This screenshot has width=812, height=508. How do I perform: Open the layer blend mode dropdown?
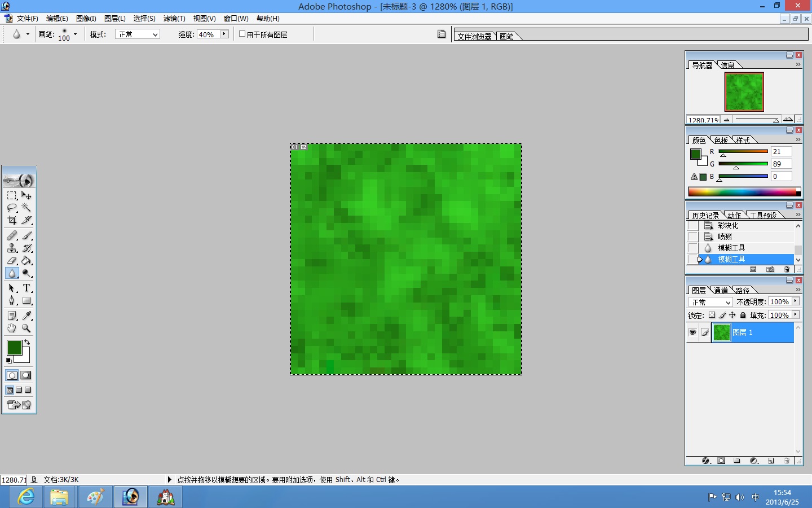(710, 302)
